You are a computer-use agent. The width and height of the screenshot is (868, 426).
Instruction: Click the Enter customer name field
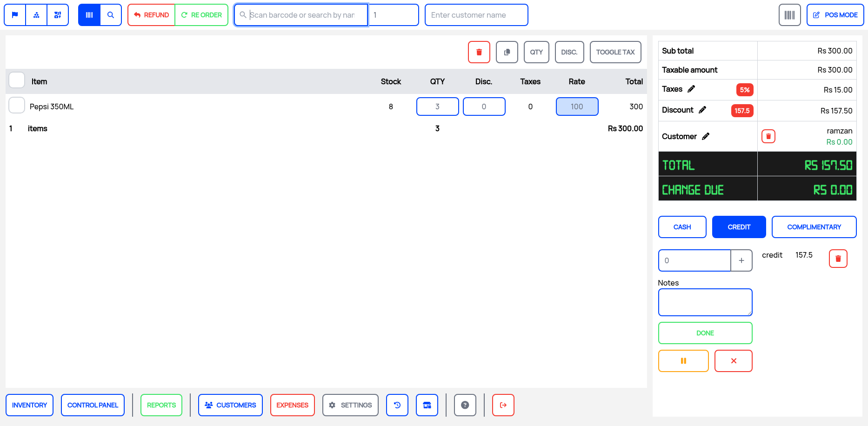pyautogui.click(x=476, y=15)
